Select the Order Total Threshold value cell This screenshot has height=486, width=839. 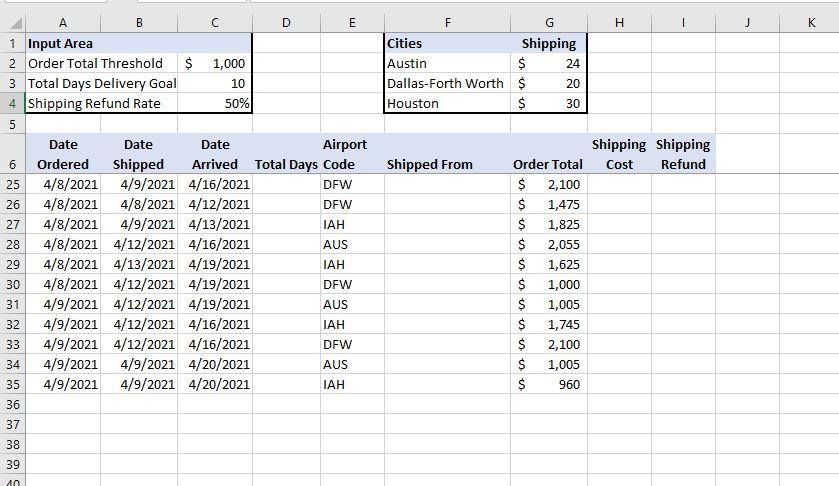coord(215,63)
